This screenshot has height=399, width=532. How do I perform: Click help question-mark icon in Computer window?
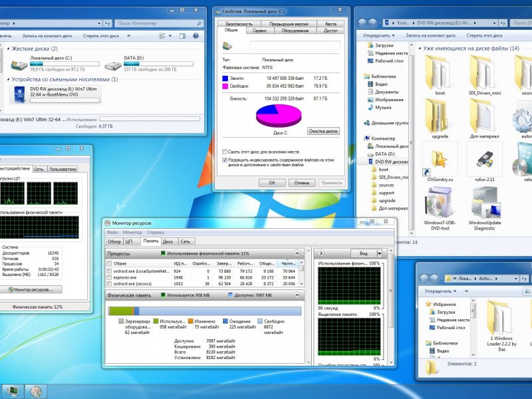pos(196,36)
